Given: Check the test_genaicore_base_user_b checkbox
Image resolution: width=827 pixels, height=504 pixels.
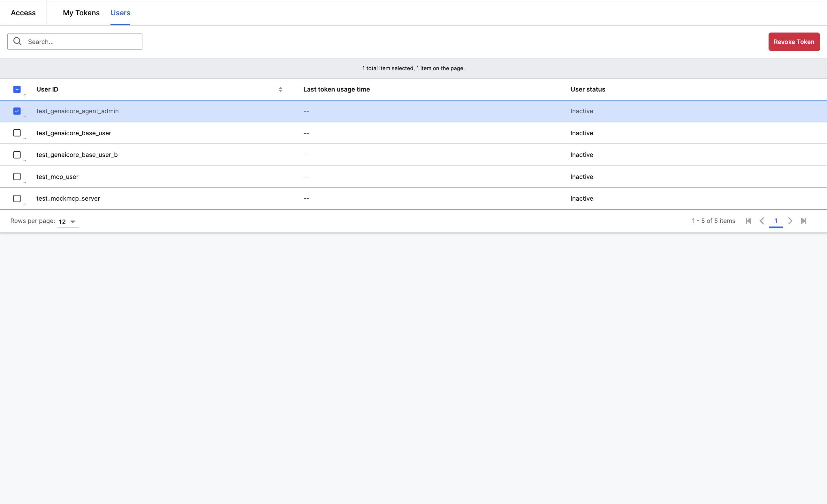Looking at the screenshot, I should [17, 155].
